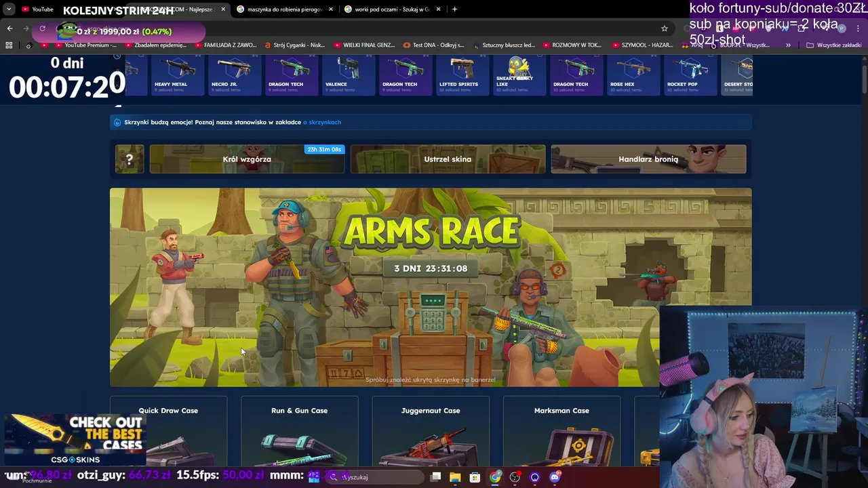The image size is (868, 488).
Task: Go back with the browser back arrow
Action: tap(9, 28)
